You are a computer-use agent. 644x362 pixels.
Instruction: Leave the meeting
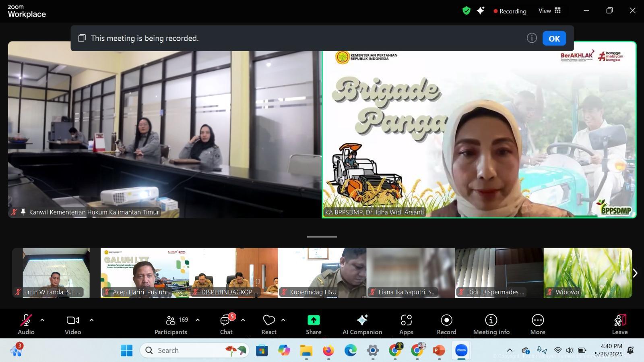coord(619,325)
